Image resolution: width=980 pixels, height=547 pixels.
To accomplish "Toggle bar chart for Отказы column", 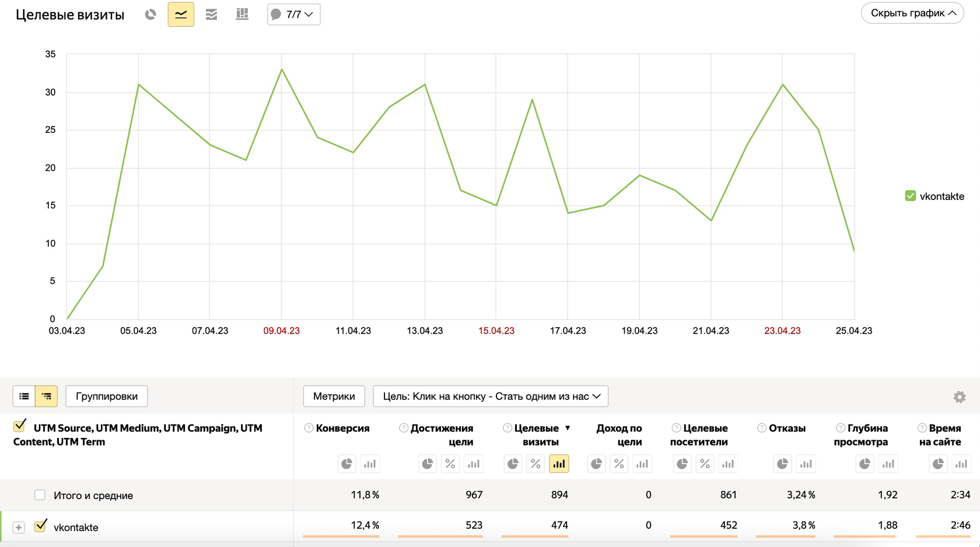I will click(x=806, y=464).
